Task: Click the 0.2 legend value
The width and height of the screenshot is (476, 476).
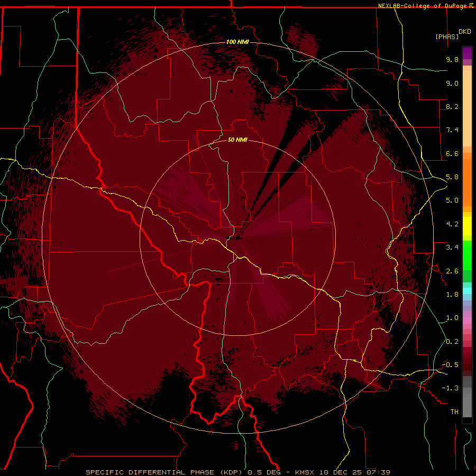Action: [x=452, y=342]
